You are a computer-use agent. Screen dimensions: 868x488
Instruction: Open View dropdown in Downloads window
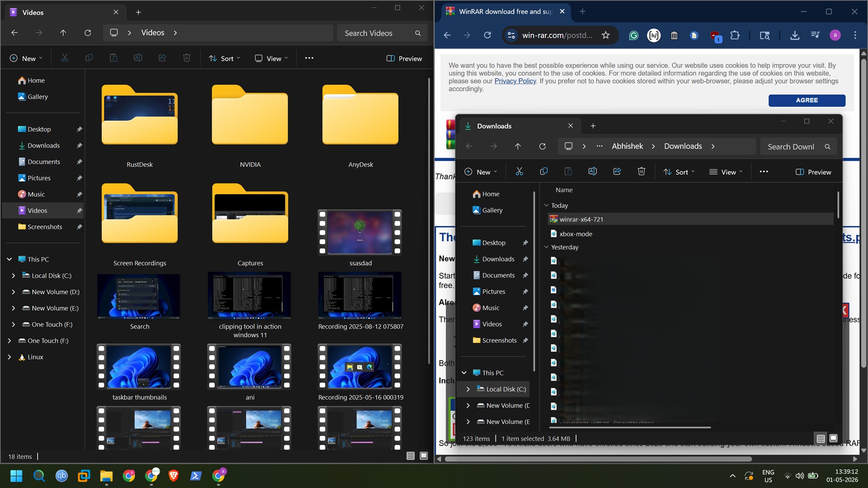coord(726,172)
